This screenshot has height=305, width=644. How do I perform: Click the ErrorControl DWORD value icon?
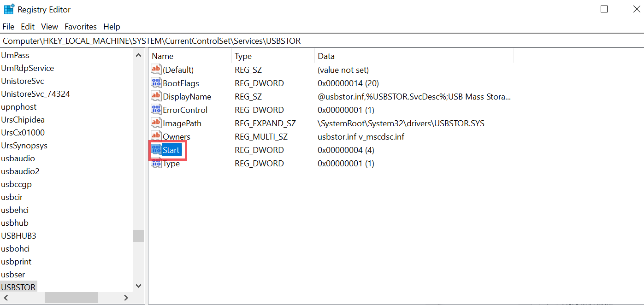(156, 110)
